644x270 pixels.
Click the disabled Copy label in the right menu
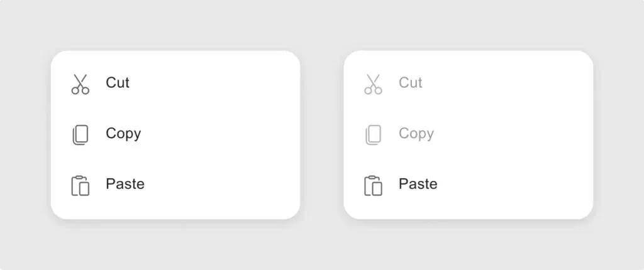click(x=416, y=134)
